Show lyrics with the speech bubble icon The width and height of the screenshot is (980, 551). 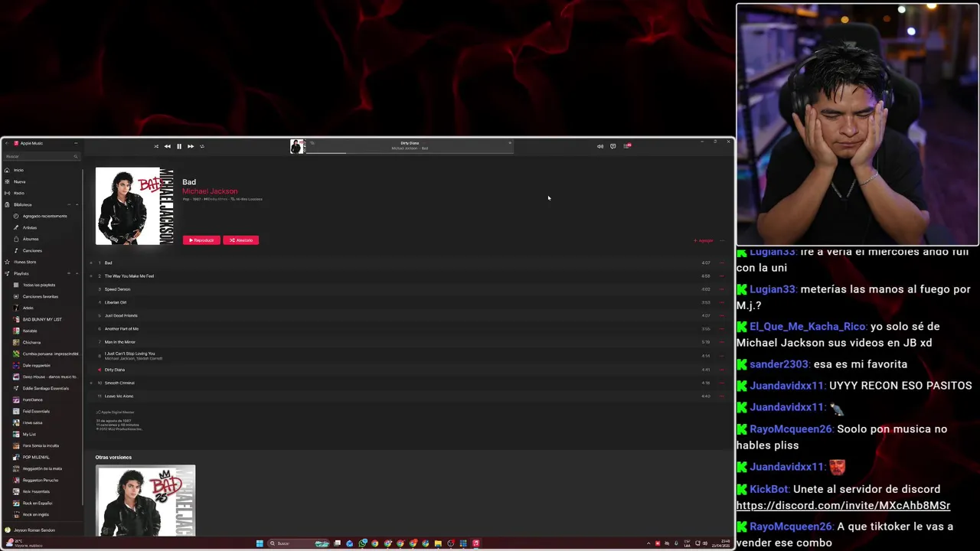(612, 146)
